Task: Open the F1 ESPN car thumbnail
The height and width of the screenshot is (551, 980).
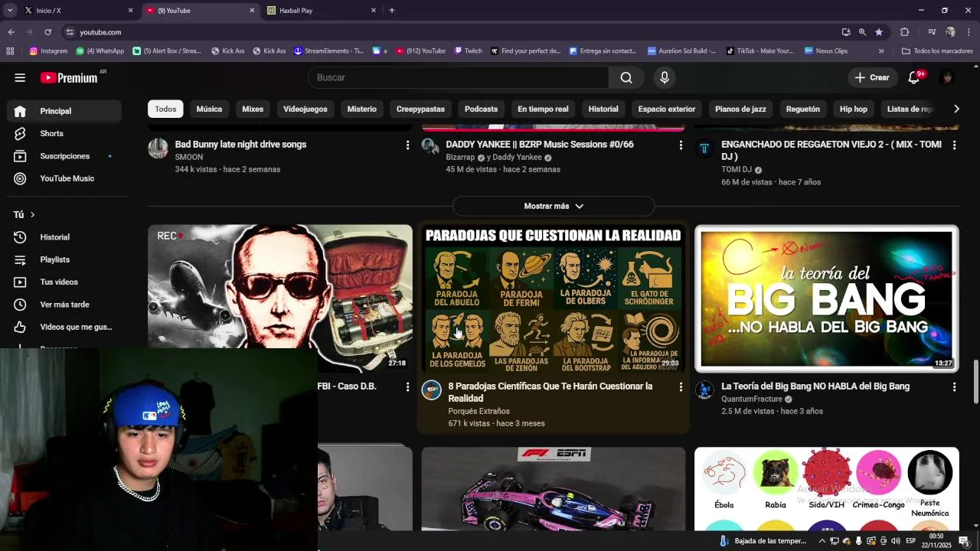Action: click(x=554, y=489)
